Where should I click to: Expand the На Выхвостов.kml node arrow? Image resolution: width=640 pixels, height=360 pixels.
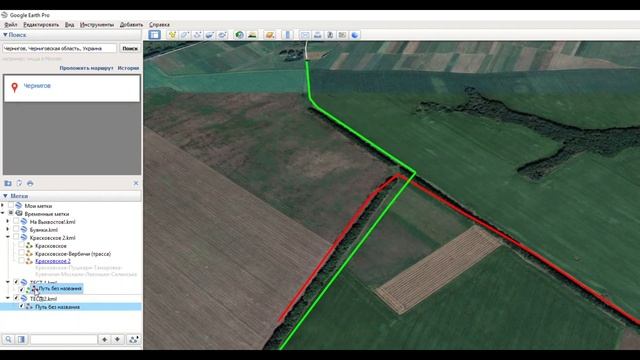click(8, 222)
